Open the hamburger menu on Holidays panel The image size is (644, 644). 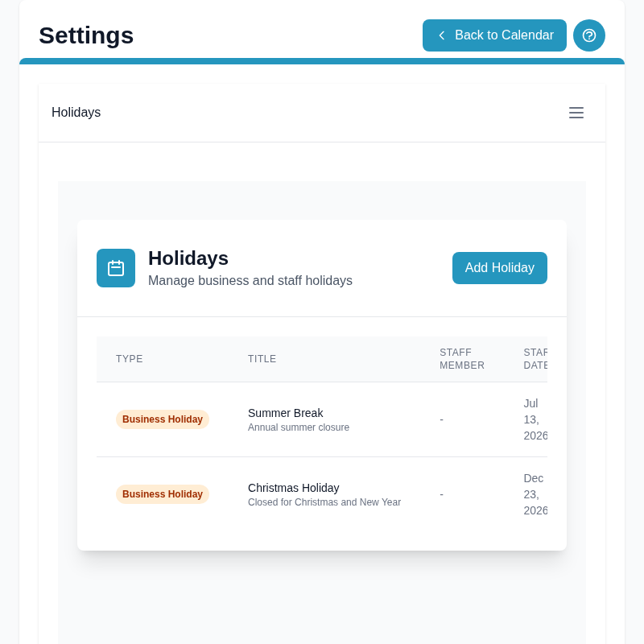[576, 113]
